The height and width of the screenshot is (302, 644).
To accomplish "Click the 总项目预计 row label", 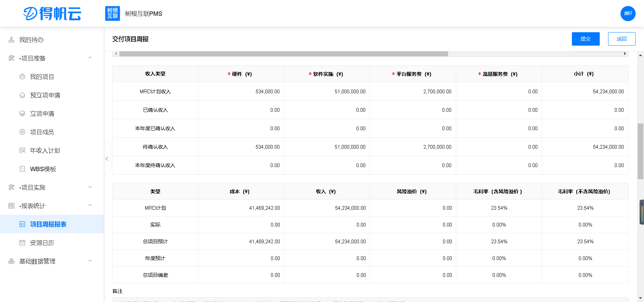I will pyautogui.click(x=155, y=242).
